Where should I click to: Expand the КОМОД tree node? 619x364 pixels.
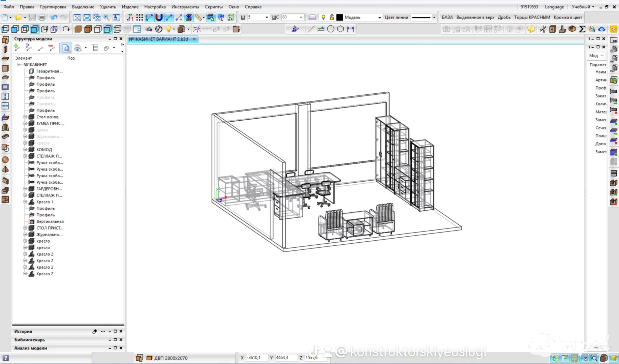point(25,149)
